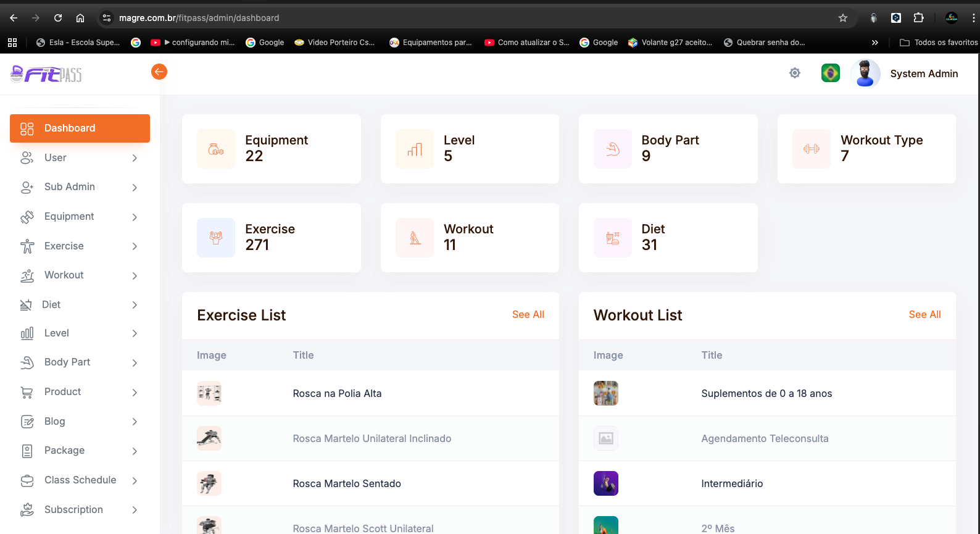This screenshot has height=534, width=980.
Task: Expand the Sub Admin menu chevron
Action: point(135,187)
